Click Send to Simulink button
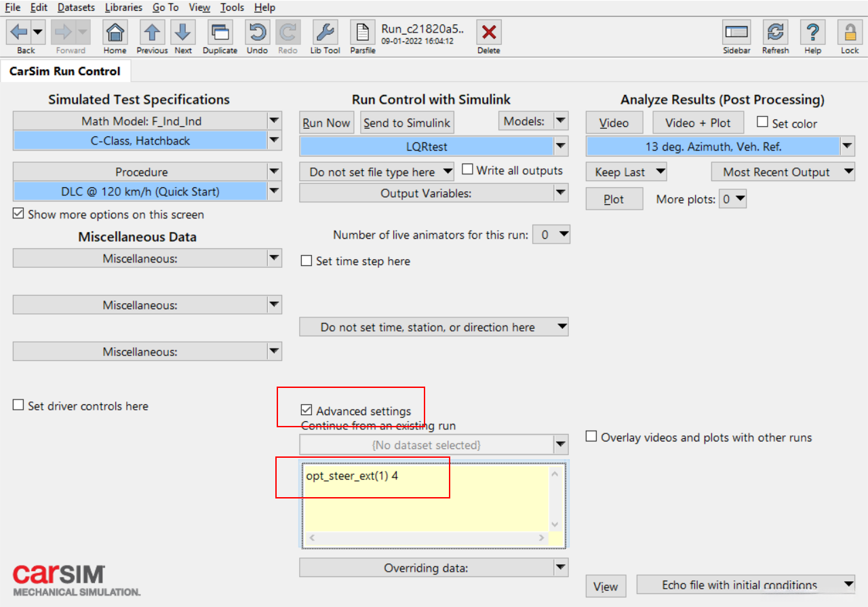 coord(407,123)
